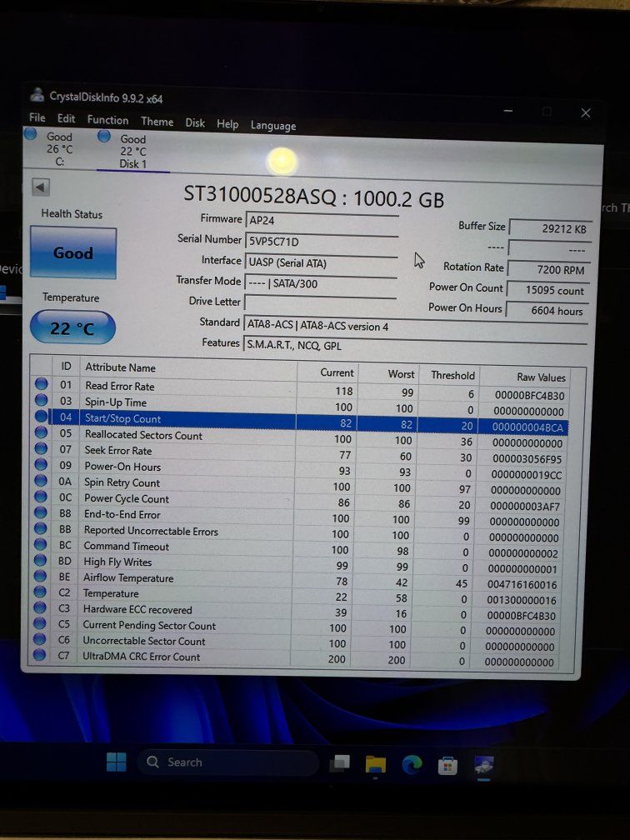The height and width of the screenshot is (840, 630).
Task: Click raw value 004716160016
Action: click(522, 585)
